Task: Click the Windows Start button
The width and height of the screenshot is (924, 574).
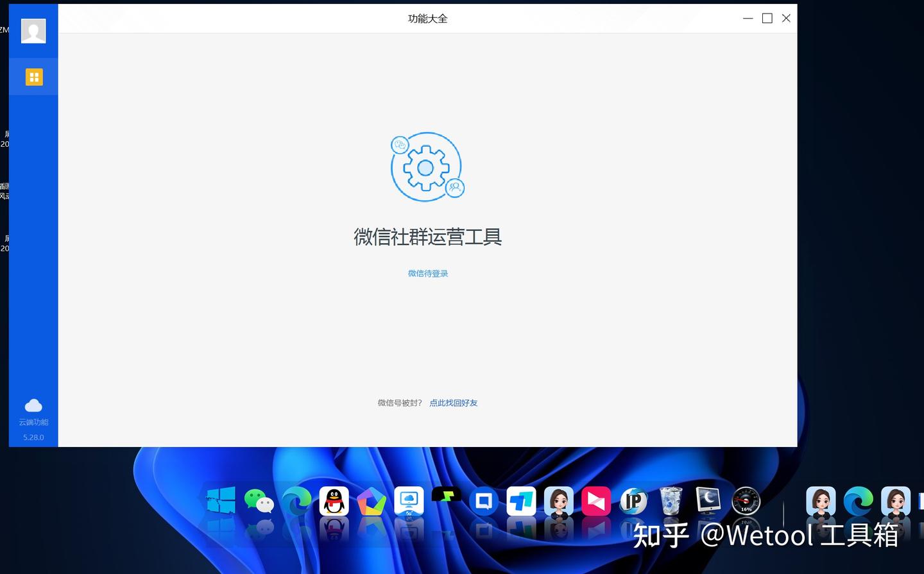Action: pos(220,501)
